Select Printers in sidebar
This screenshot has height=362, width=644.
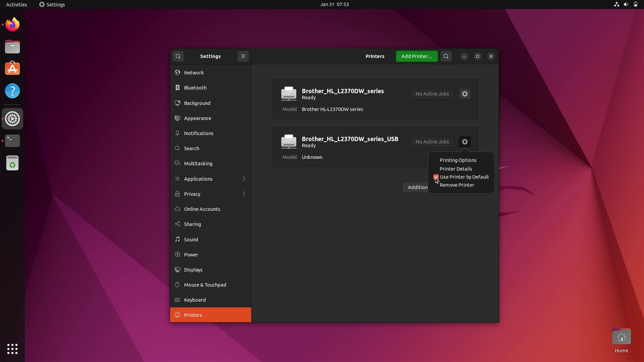tap(211, 315)
